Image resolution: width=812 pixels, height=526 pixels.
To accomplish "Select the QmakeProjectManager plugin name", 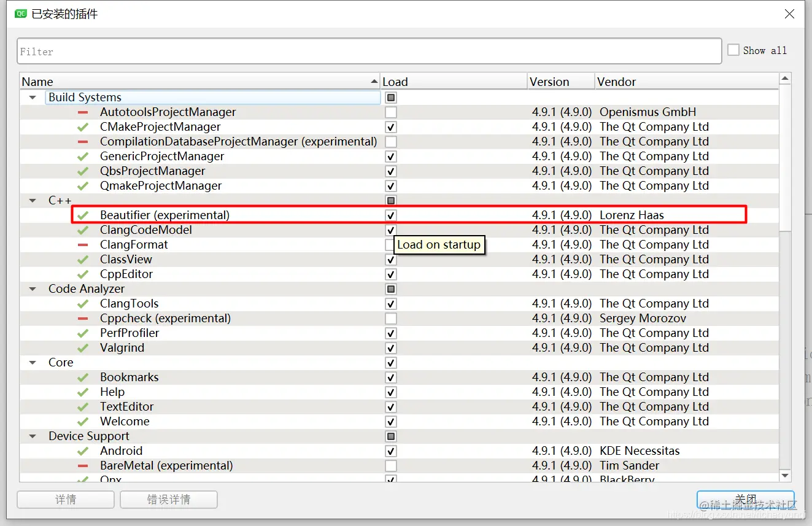I will click(161, 186).
